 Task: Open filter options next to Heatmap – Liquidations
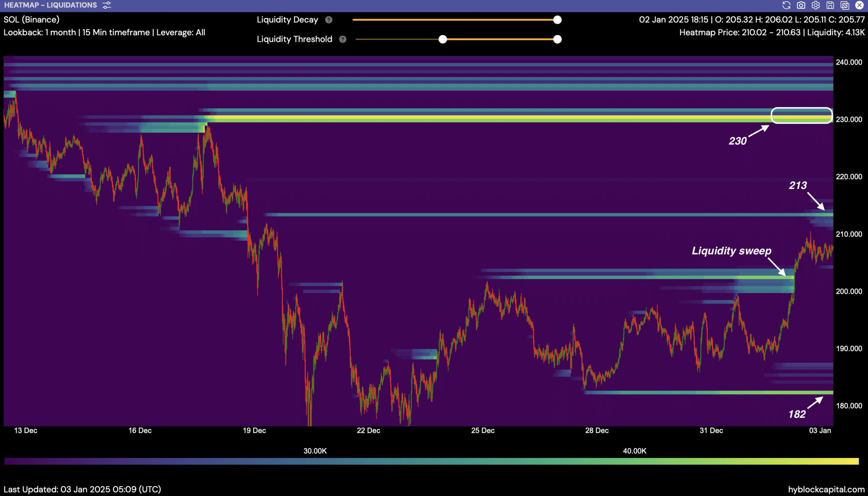(106, 5)
